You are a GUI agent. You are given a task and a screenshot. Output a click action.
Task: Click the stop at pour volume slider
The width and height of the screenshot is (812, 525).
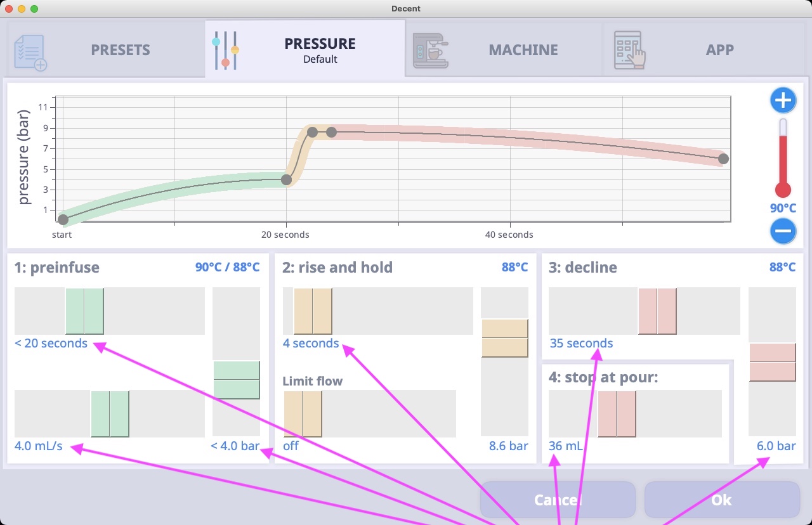(x=617, y=414)
